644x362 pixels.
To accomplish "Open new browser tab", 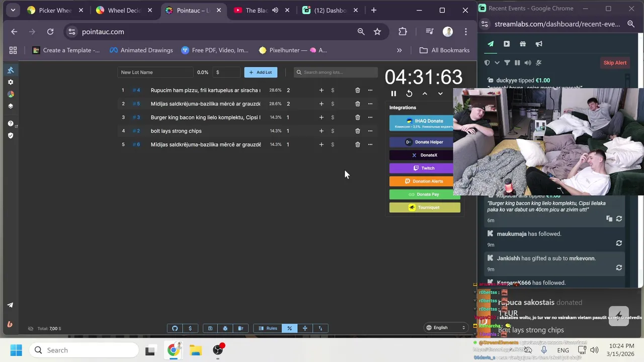I will (x=373, y=10).
